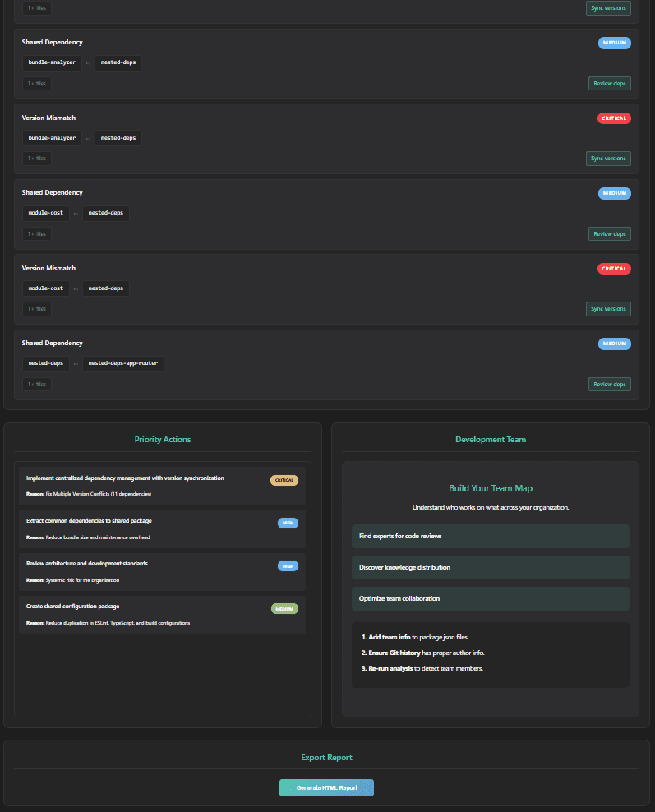Screen dimensions: 655x812
Task: Sync versions for module-cost Version Mismatch
Action: pyautogui.click(x=609, y=309)
